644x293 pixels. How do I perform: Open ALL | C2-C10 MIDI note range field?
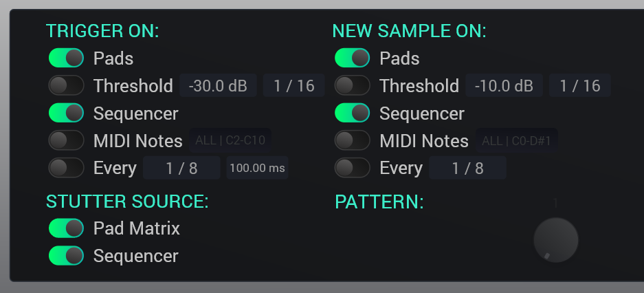[x=230, y=141]
